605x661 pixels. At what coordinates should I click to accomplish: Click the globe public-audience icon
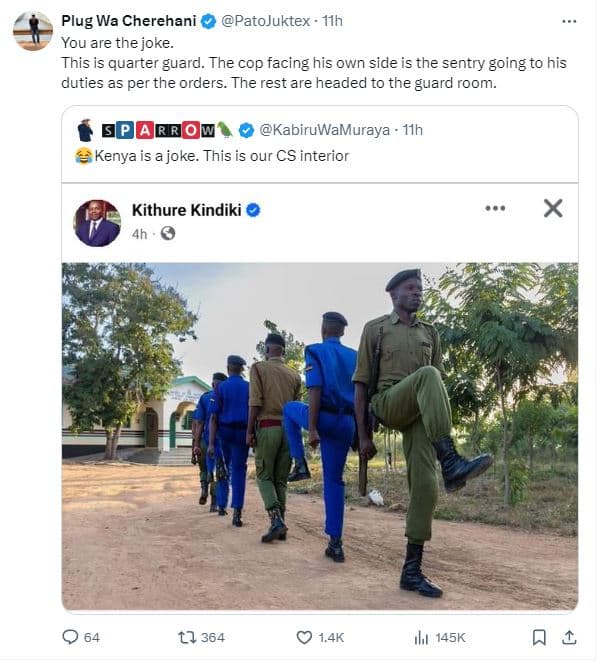tap(168, 233)
